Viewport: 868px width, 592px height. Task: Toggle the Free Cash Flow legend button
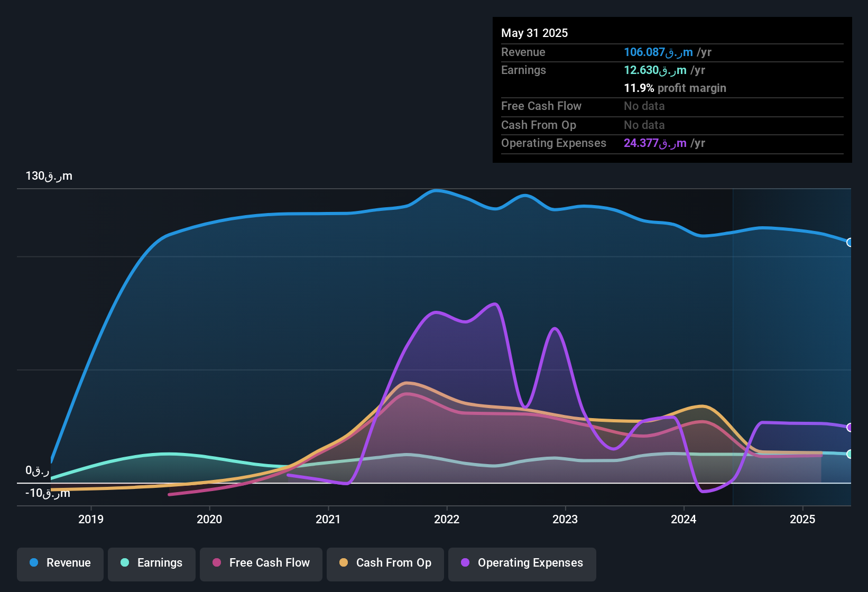coord(261,563)
